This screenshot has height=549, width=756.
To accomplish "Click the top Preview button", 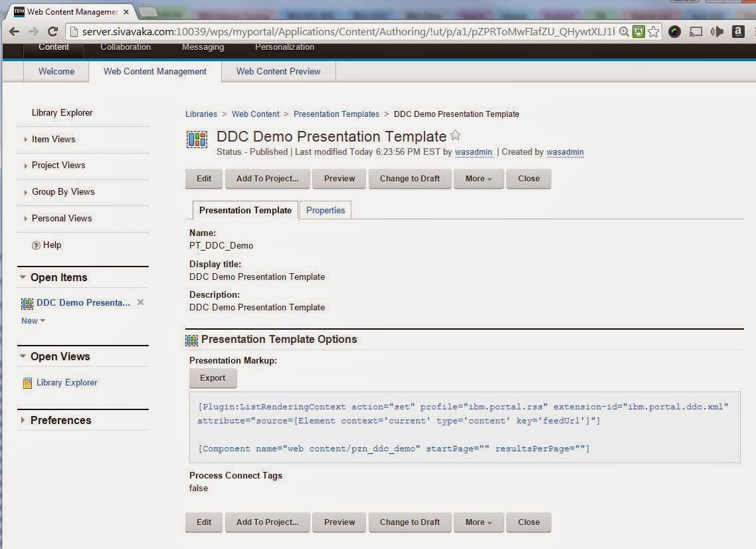I will 339,179.
